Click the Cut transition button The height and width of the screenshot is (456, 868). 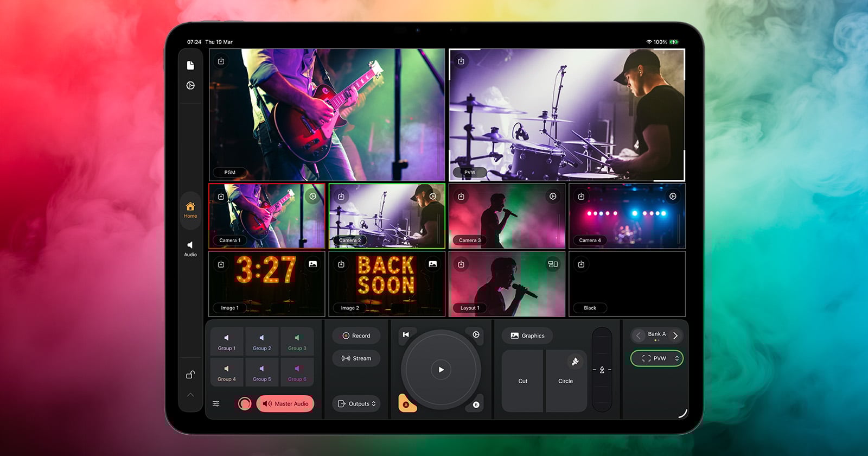click(522, 381)
